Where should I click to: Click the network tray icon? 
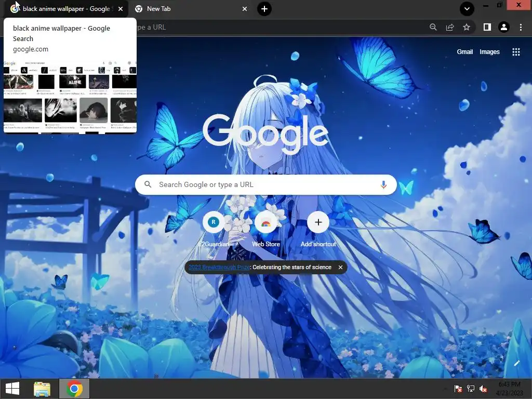[471, 389]
